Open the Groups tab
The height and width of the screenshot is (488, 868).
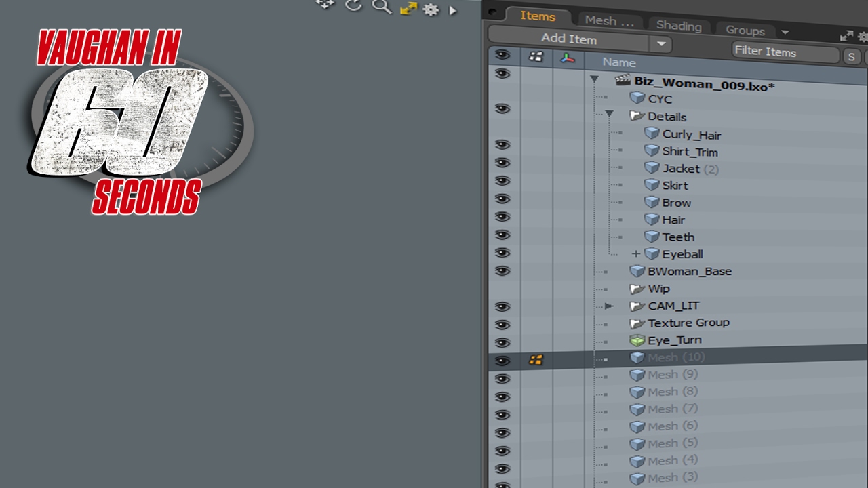(745, 30)
